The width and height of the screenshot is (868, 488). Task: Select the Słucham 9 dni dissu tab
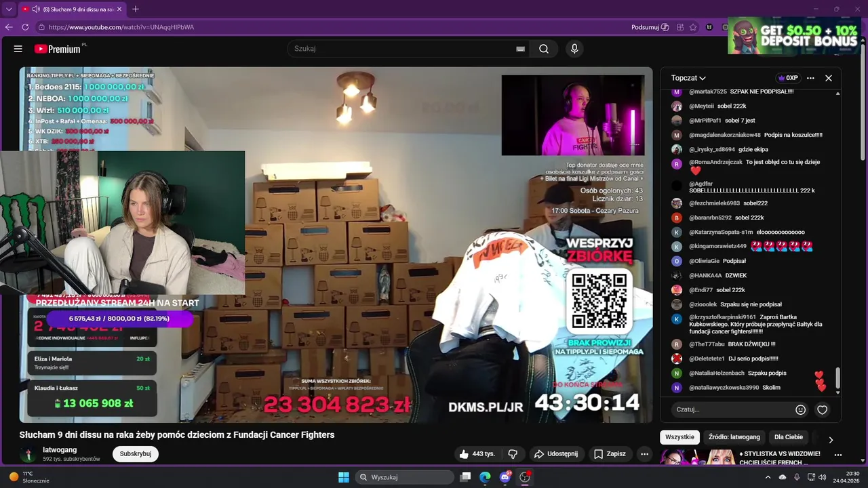pyautogui.click(x=72, y=9)
